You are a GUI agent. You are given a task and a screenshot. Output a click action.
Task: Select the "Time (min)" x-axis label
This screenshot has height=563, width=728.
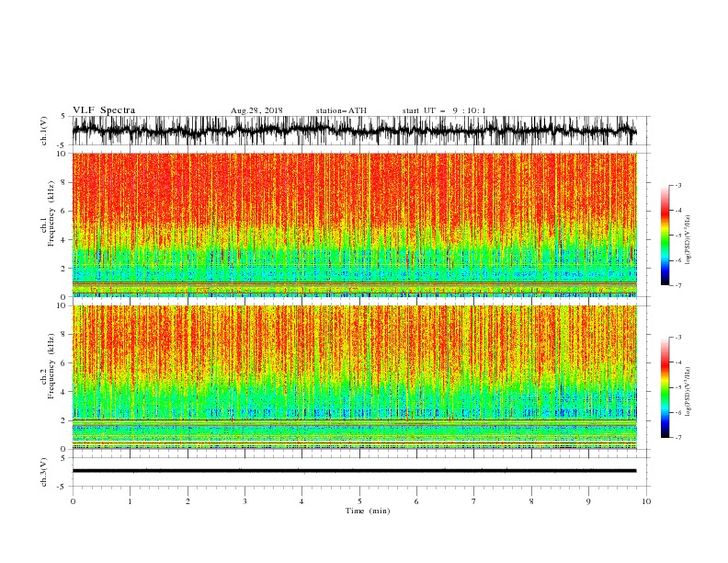tap(368, 511)
